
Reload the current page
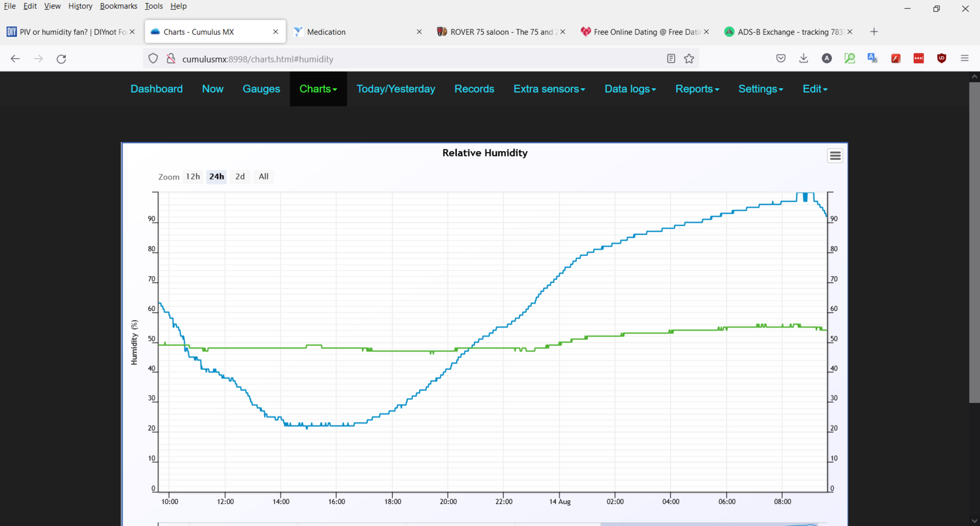tap(61, 59)
